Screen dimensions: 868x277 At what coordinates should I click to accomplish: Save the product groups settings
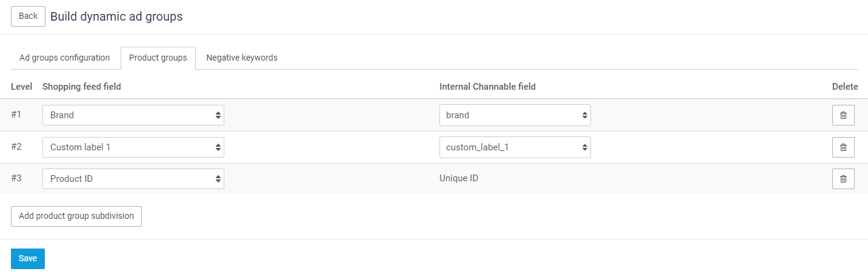[28, 259]
